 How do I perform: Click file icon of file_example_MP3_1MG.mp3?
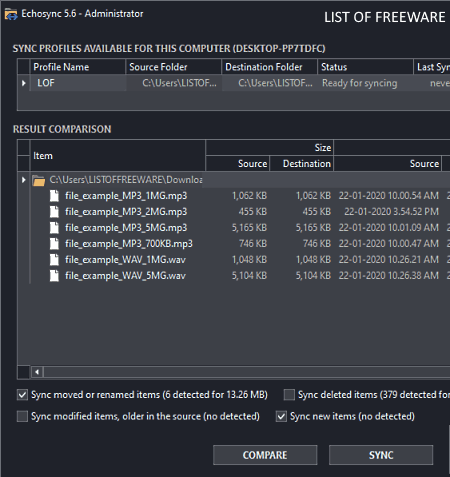54,196
